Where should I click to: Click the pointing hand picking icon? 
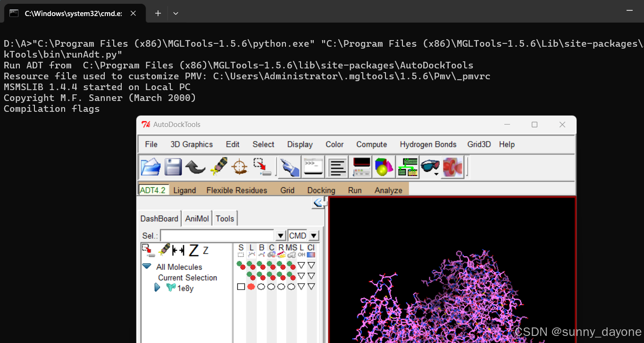coord(290,167)
